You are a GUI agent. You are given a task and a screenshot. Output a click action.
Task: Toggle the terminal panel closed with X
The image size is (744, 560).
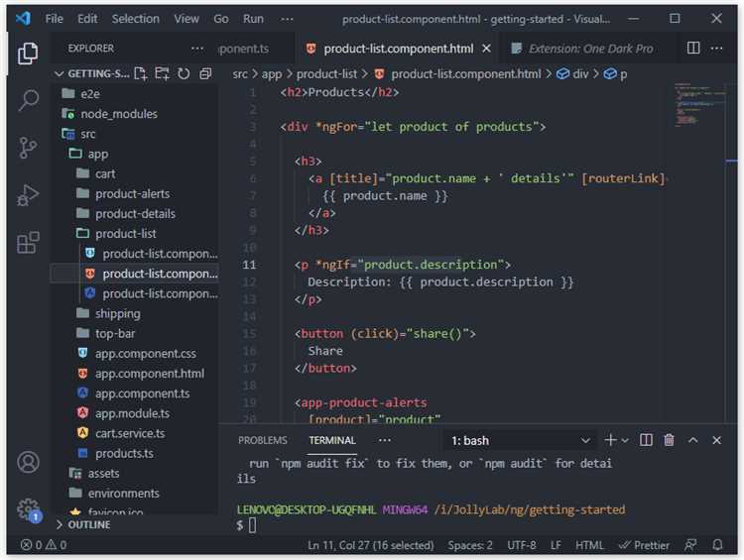pyautogui.click(x=717, y=440)
